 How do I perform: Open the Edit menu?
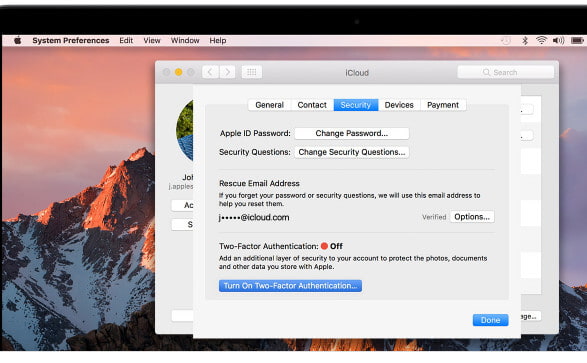pyautogui.click(x=126, y=40)
